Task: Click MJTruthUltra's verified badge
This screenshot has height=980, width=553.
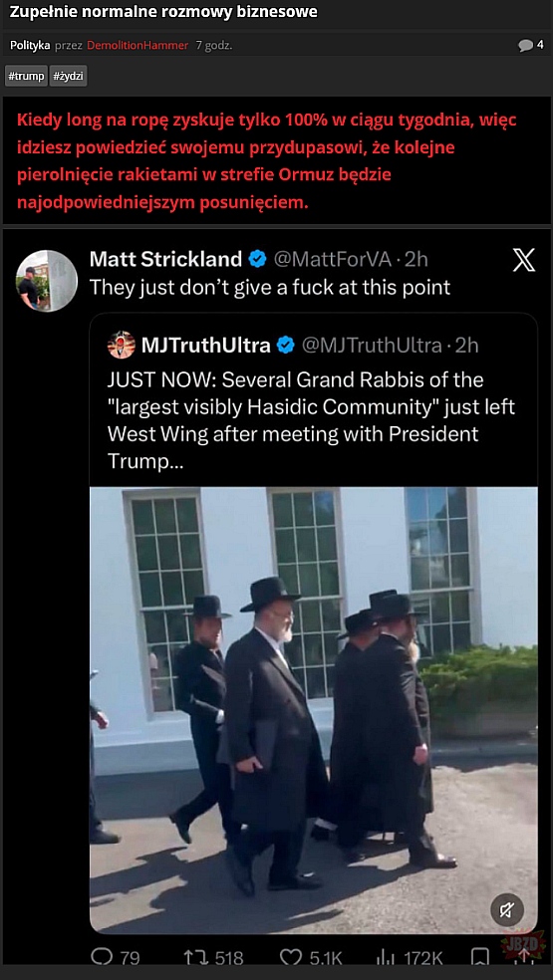Action: pos(285,345)
